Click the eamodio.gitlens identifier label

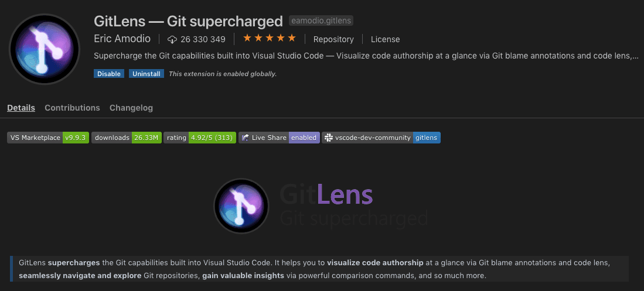click(321, 20)
